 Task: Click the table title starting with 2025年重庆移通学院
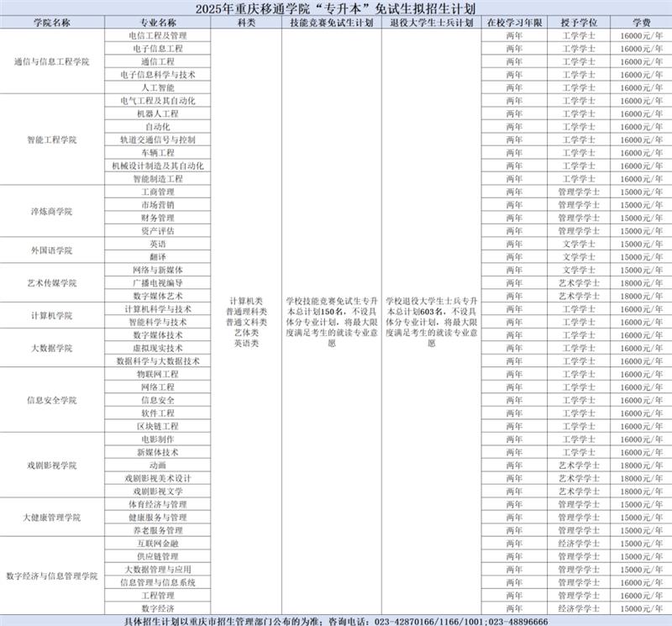[335, 8]
